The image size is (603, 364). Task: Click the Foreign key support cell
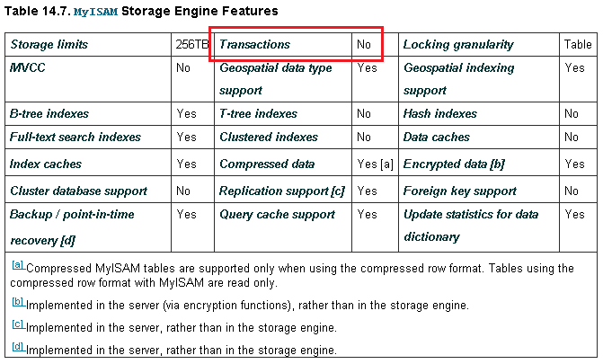coord(479,191)
